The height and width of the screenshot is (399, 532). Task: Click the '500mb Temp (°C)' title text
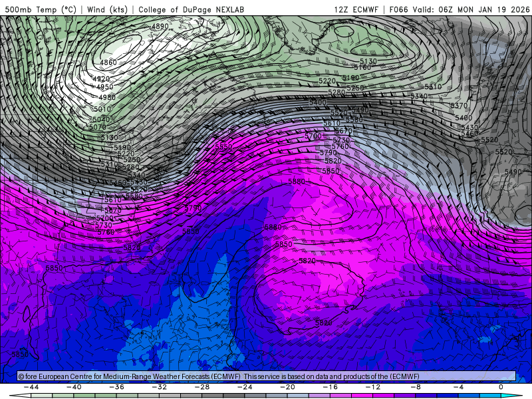pyautogui.click(x=41, y=9)
